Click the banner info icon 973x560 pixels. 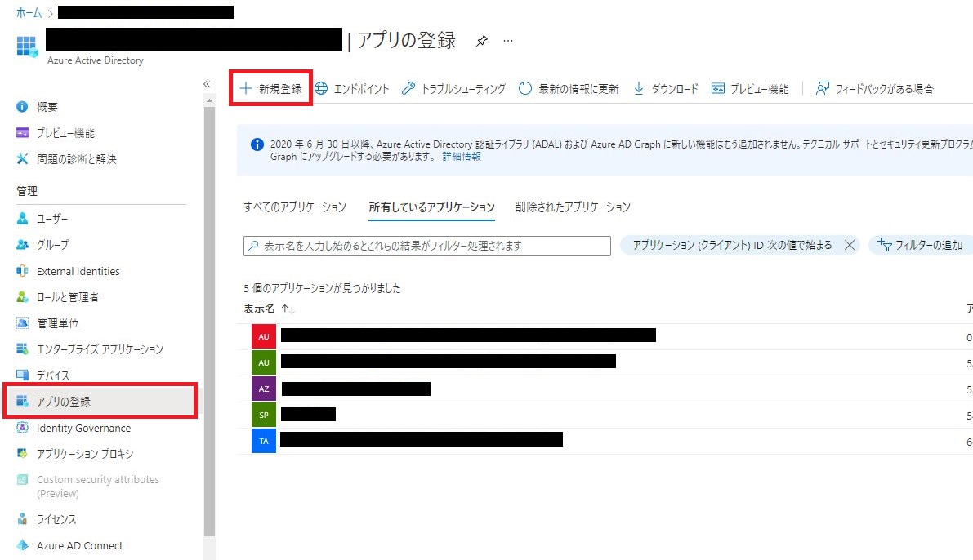(257, 144)
